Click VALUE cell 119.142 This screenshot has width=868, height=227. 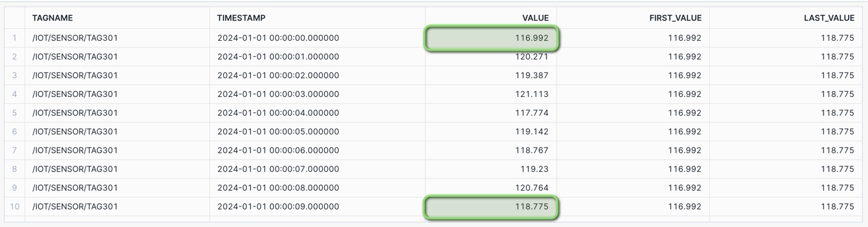(491, 132)
